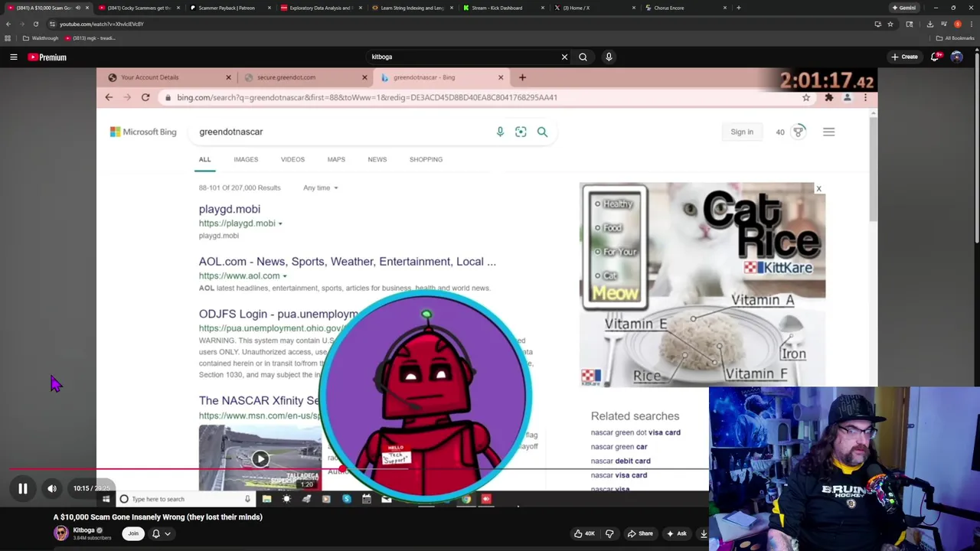Select the Bing IMAGES tab
Image resolution: width=980 pixels, height=551 pixels.
[x=246, y=159]
